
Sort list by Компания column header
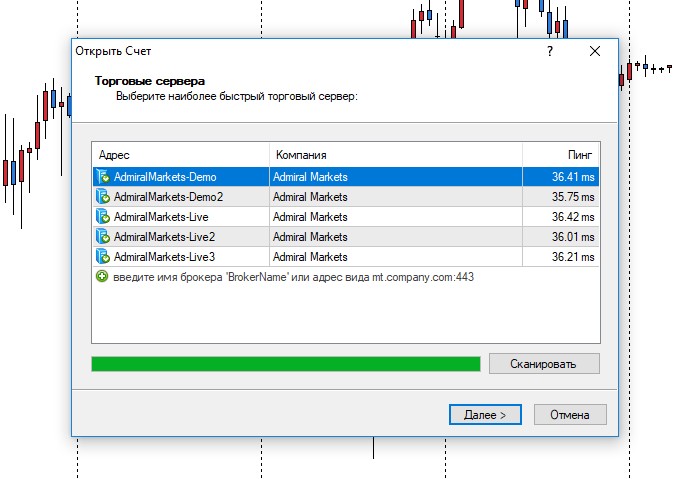click(396, 155)
